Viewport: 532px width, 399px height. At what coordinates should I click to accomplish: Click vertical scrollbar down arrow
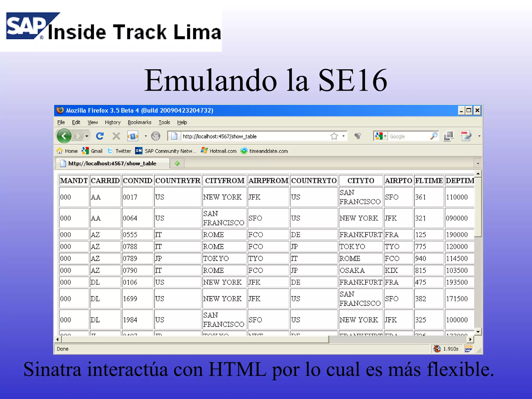(478, 331)
